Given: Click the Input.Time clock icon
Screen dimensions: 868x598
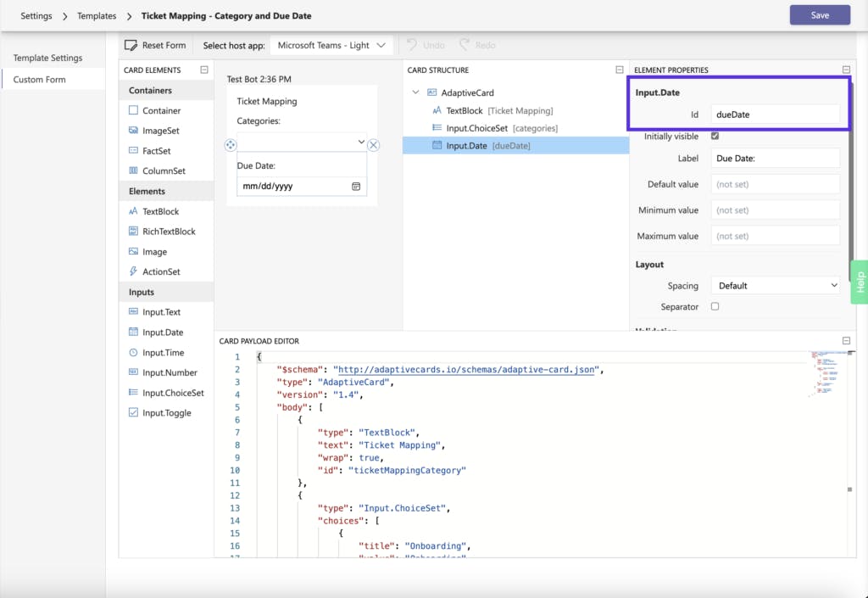Looking at the screenshot, I should (134, 353).
